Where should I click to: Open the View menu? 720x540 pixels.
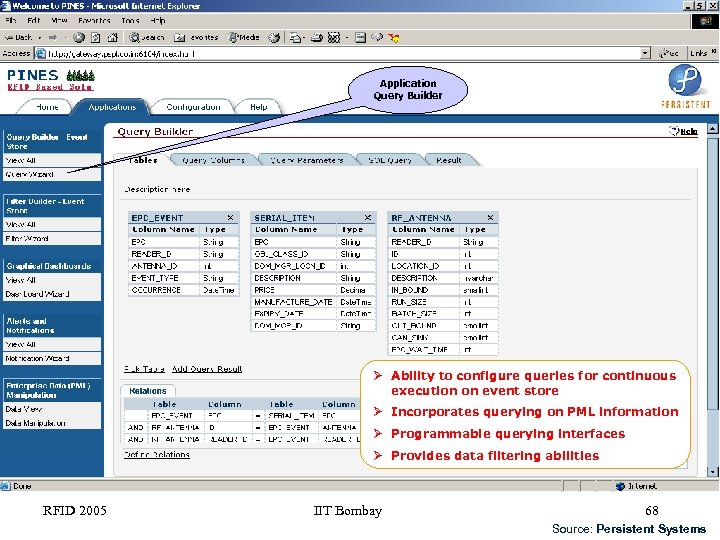59,21
